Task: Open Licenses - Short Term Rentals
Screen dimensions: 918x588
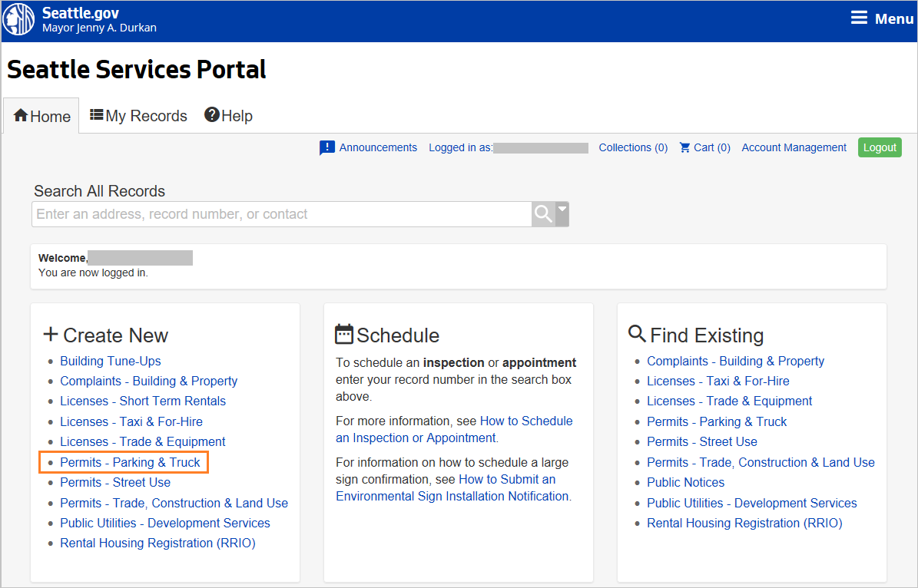Action: 143,401
